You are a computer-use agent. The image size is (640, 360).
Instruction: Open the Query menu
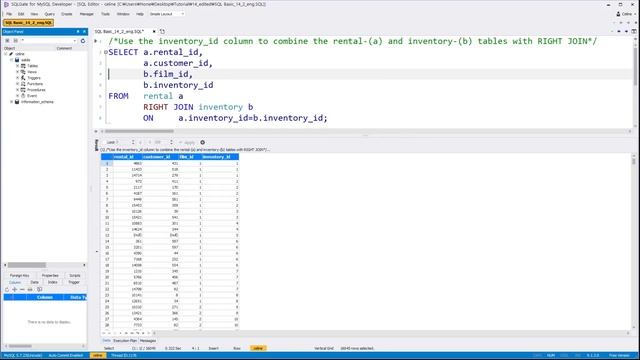point(49,14)
